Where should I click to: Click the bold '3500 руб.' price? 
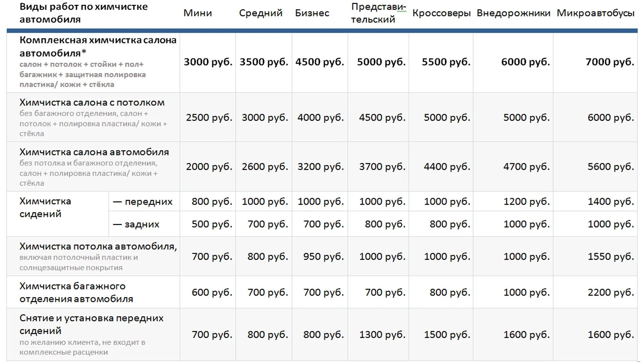pos(264,62)
